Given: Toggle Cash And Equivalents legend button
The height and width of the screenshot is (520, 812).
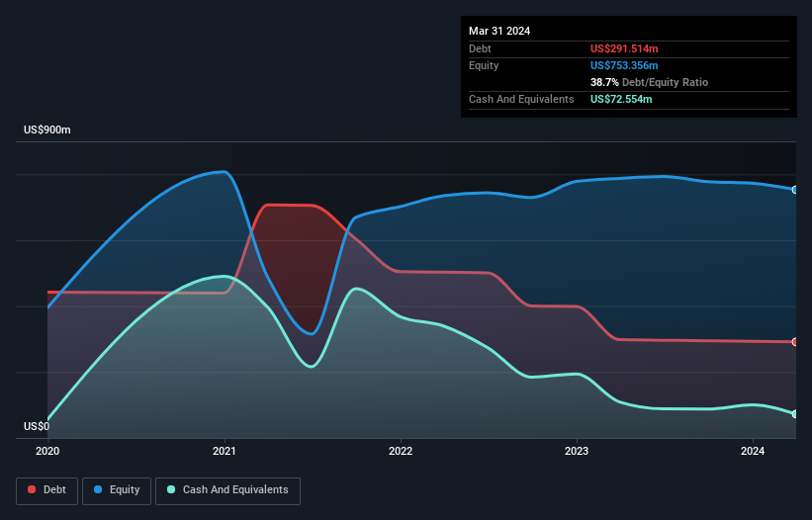Looking at the screenshot, I should tap(227, 490).
